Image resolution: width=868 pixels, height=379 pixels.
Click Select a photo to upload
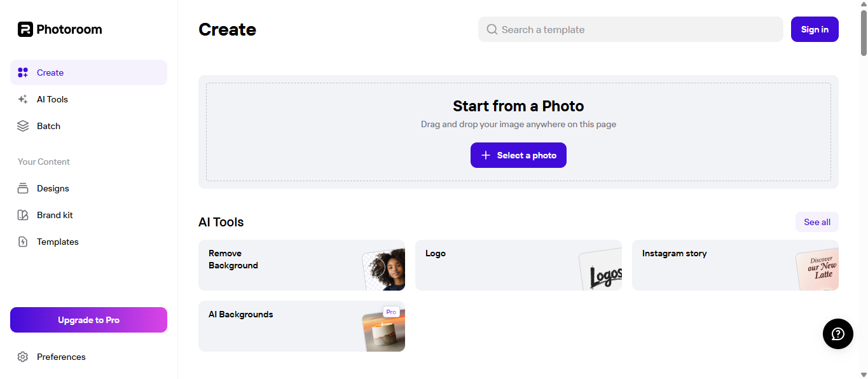[x=518, y=155]
